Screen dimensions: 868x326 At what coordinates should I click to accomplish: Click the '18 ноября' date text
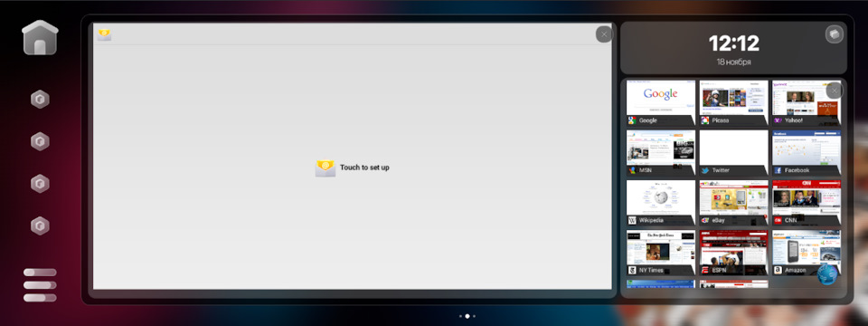click(x=733, y=62)
